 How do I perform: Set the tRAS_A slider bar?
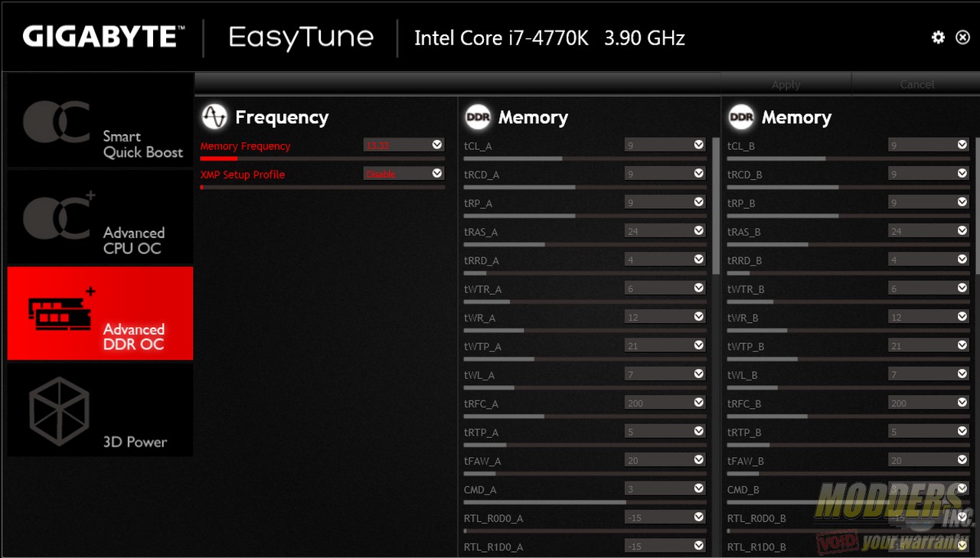pyautogui.click(x=585, y=244)
